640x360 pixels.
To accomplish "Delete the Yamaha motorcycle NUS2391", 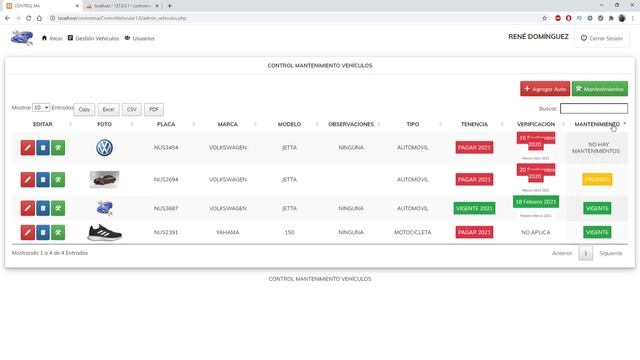I will (43, 232).
